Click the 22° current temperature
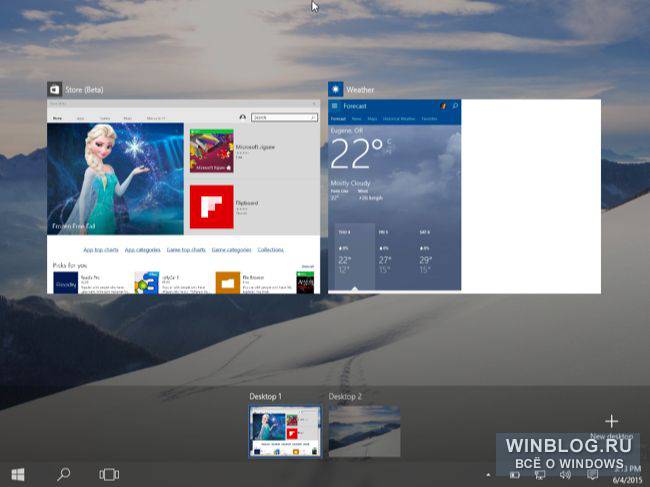This screenshot has width=650, height=487. click(357, 154)
